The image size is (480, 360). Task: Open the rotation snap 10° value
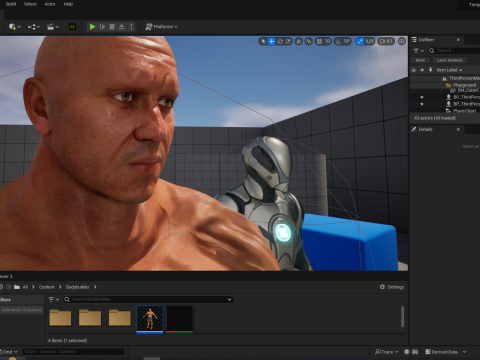point(347,41)
